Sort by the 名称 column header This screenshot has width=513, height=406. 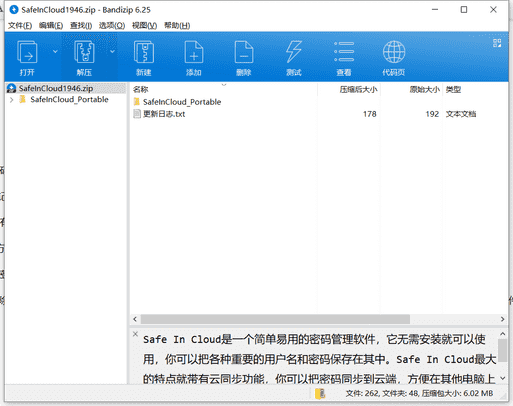[140, 89]
